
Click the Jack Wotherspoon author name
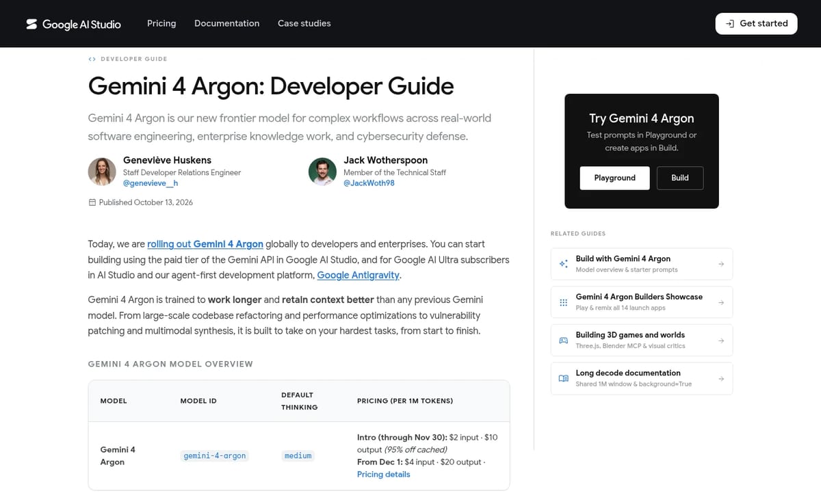pos(385,160)
